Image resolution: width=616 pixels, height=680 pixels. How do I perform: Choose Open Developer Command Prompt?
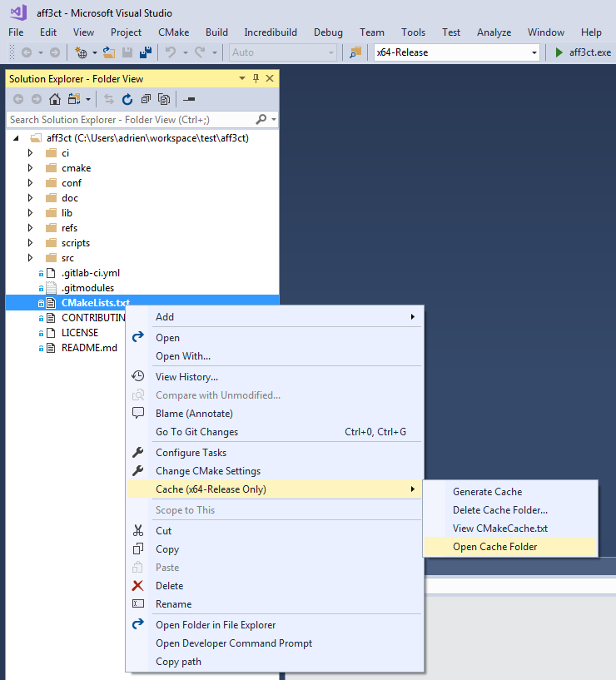click(x=275, y=643)
